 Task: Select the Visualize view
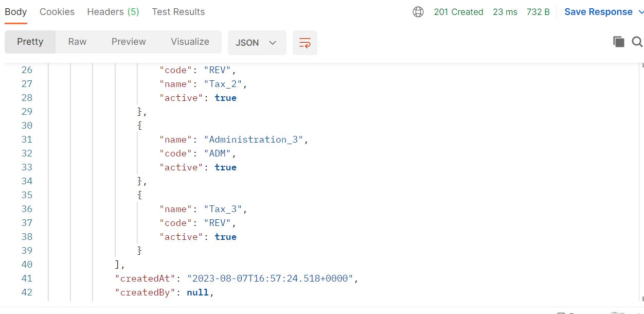point(189,42)
